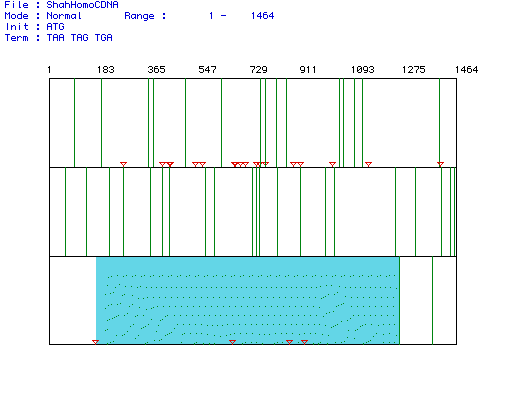This screenshot has height=420, width=513.
Task: Click the Range end value 1464 in the header
Action: [x=262, y=16]
